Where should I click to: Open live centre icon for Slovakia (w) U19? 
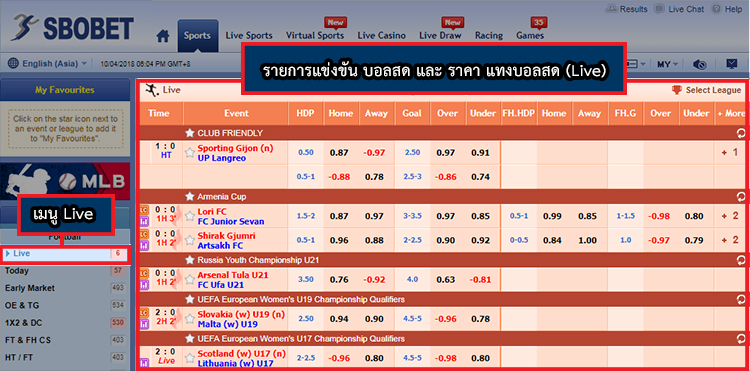click(x=144, y=312)
